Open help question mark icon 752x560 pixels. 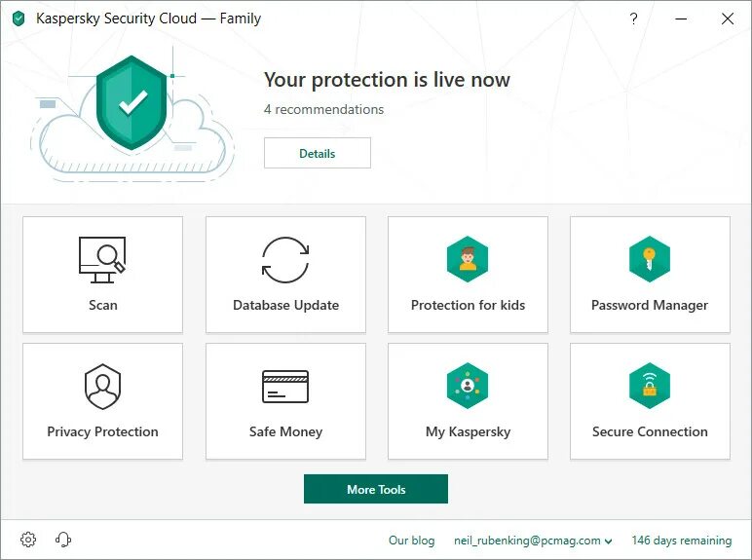point(633,19)
